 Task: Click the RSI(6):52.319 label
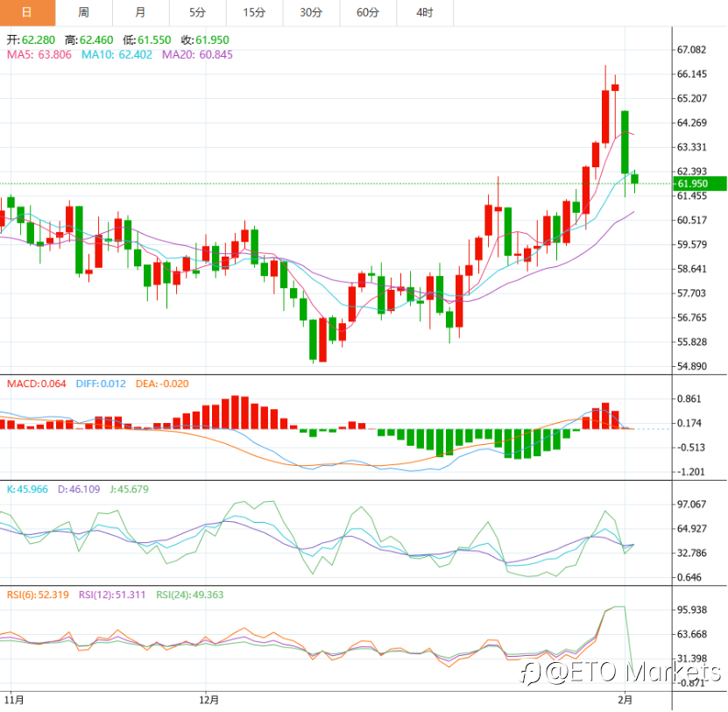38,595
